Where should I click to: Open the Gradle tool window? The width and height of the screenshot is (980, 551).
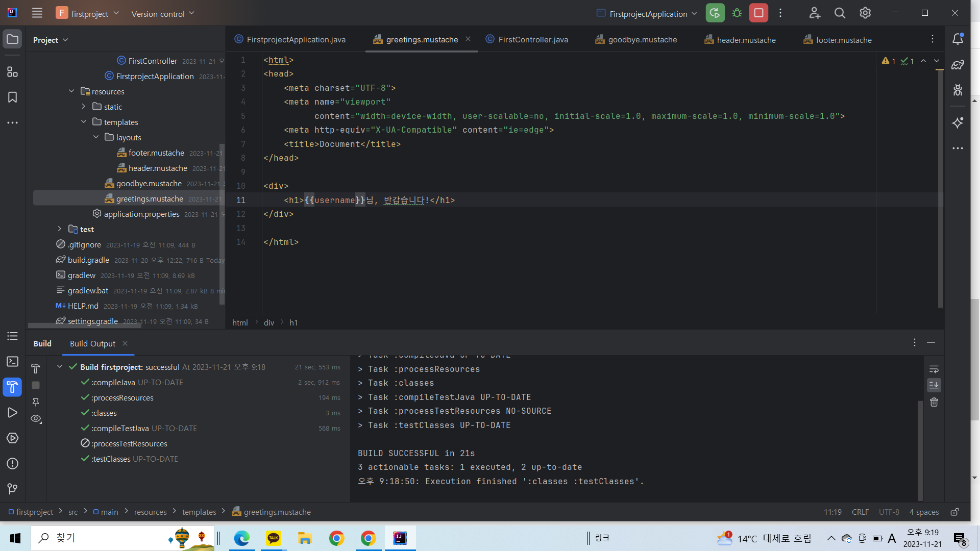click(958, 65)
